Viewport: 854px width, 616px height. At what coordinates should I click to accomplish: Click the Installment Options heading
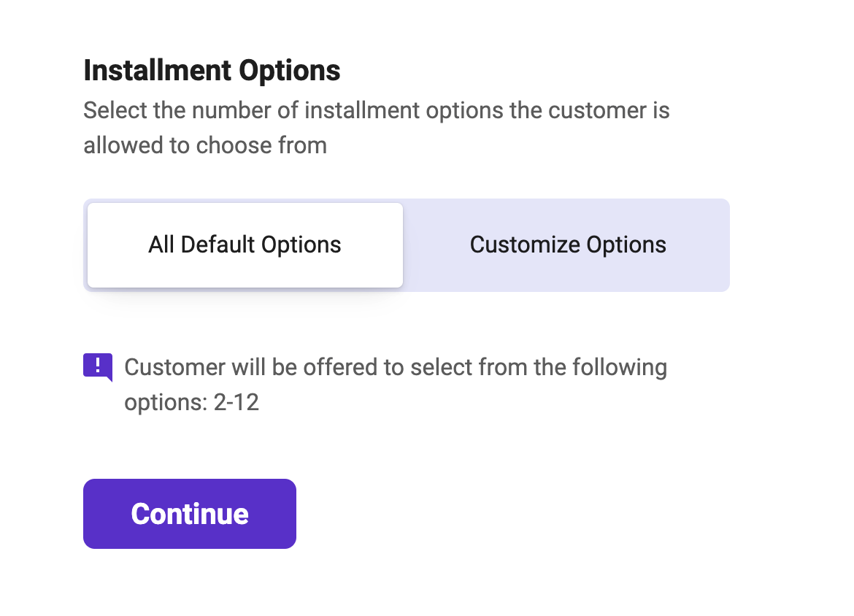click(x=212, y=71)
